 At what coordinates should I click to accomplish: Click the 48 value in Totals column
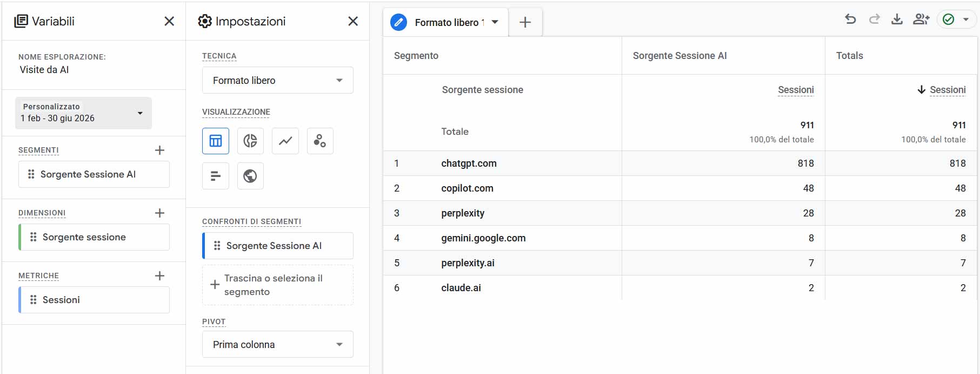tap(960, 188)
